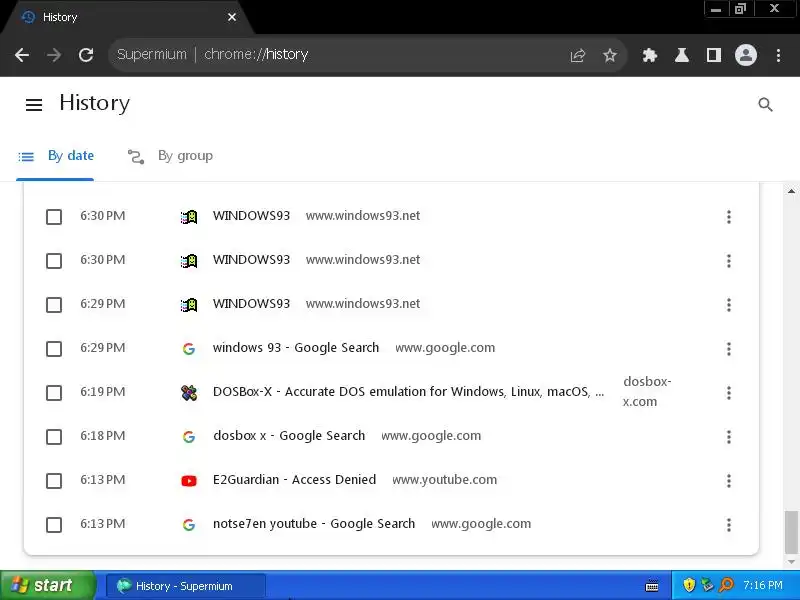The image size is (800, 600).
Task: Click the YouTube favicon on the E2Guardian entry
Action: [189, 481]
